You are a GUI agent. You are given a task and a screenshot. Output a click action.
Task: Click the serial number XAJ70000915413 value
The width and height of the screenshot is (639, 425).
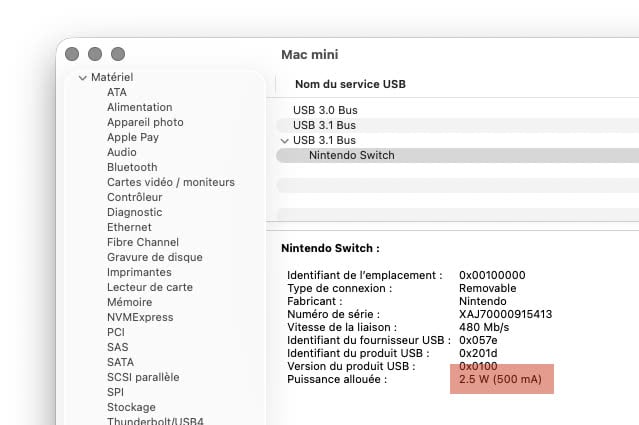pyautogui.click(x=505, y=314)
